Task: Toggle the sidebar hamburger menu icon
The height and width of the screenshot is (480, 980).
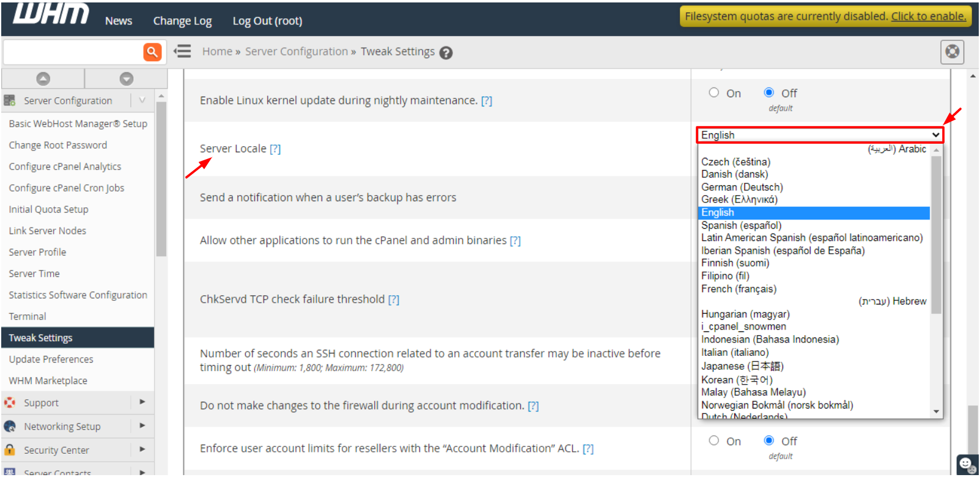Action: pos(182,51)
